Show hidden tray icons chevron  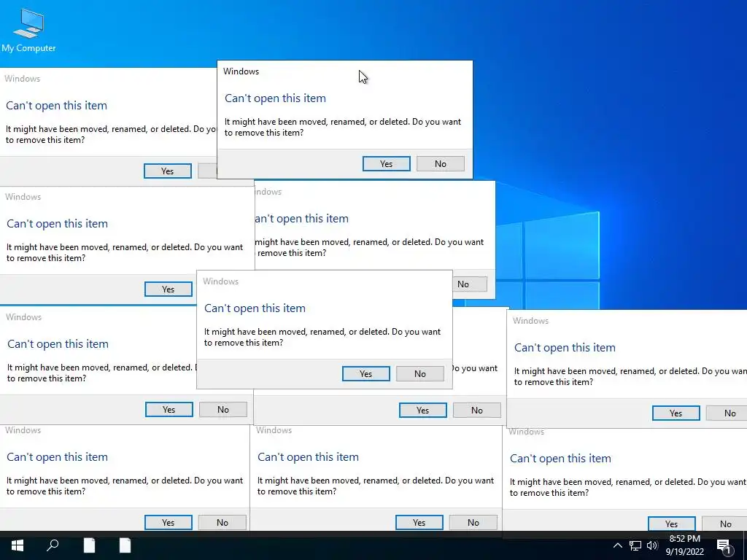(617, 545)
